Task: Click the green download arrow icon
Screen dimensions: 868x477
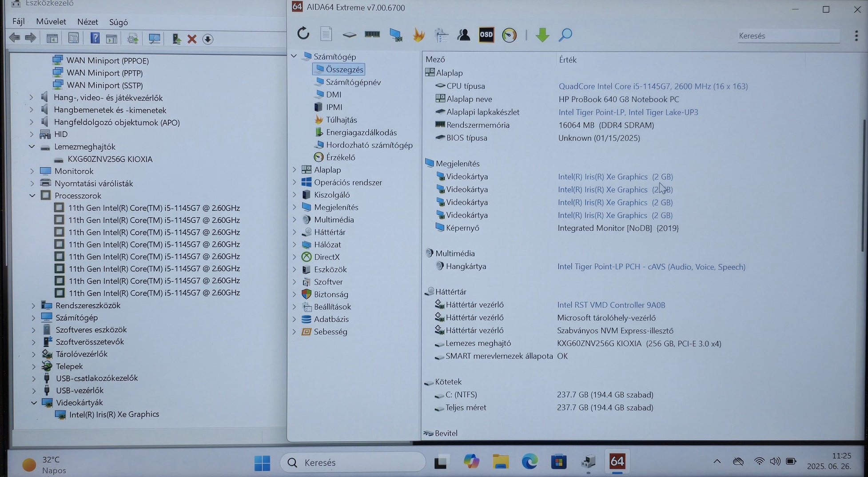Action: [x=542, y=35]
